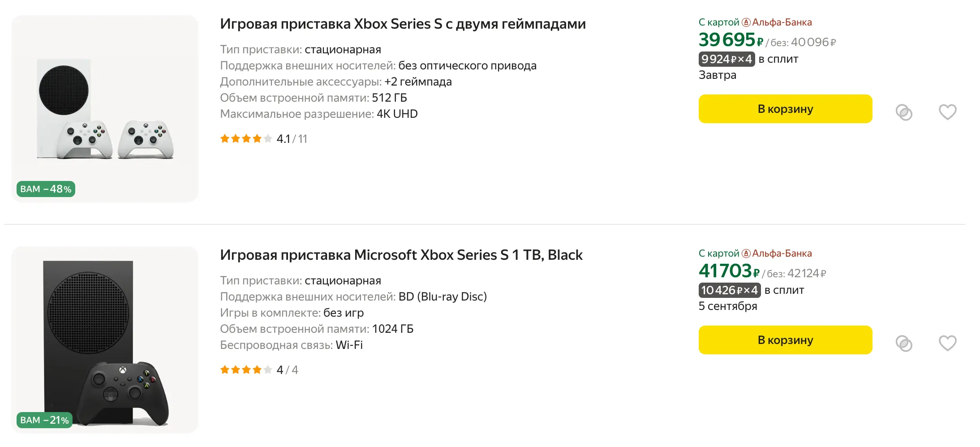Click the 9 924 ₽×4 split payment badge
Image resolution: width=980 pixels, height=447 pixels.
(x=726, y=59)
